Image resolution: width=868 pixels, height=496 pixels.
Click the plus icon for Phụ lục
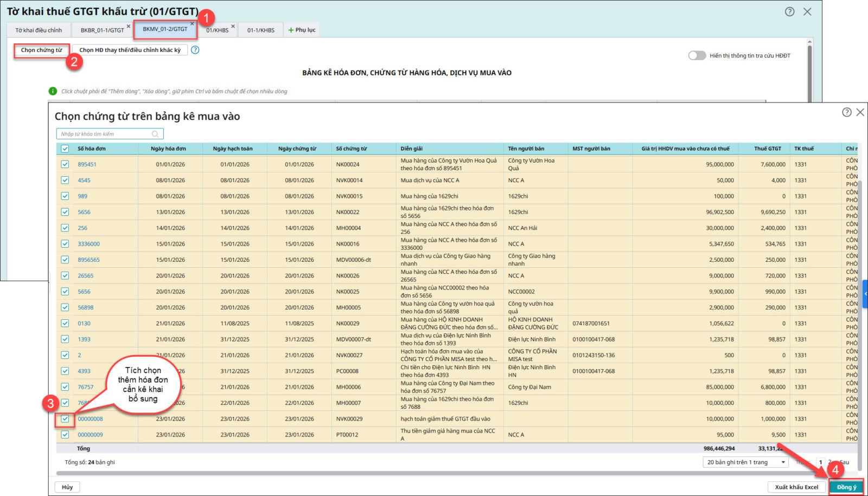tap(291, 30)
